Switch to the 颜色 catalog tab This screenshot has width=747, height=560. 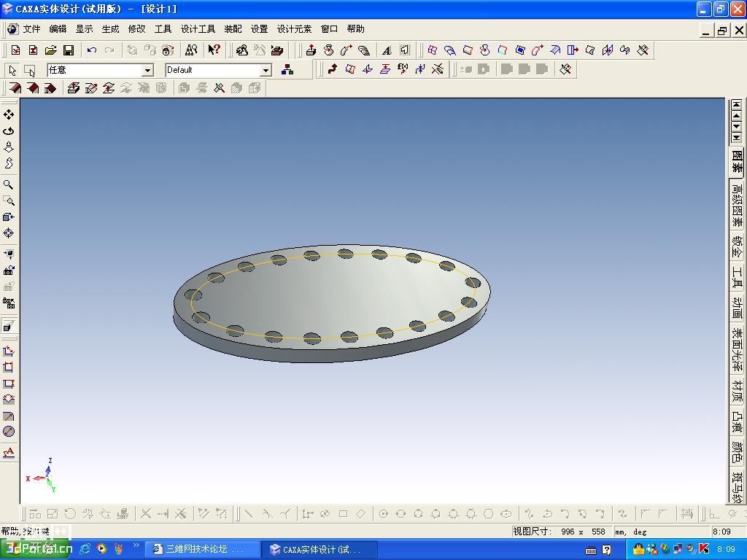(737, 452)
